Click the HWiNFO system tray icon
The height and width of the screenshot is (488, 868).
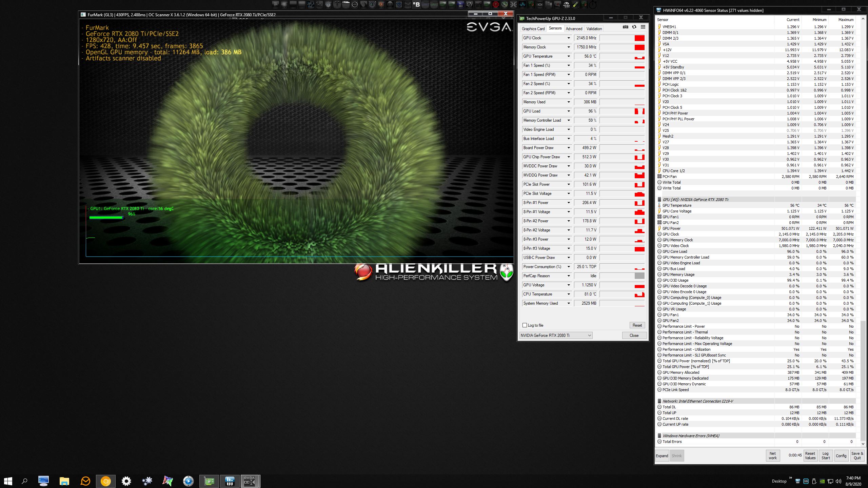coord(798,481)
